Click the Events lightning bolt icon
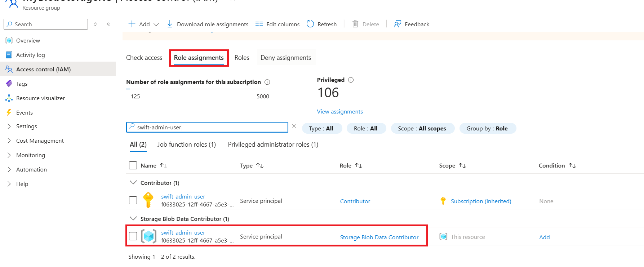The image size is (644, 267). [x=9, y=112]
